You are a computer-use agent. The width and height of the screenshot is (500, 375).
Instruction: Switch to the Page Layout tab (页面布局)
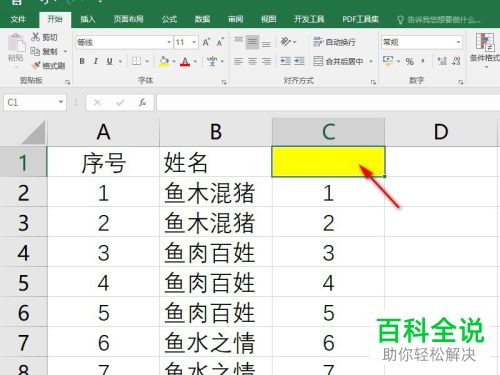coord(128,19)
